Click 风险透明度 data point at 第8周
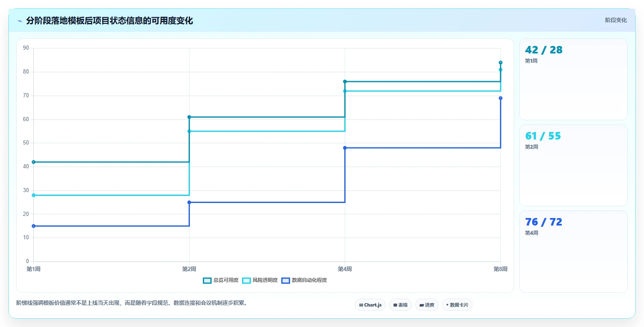Viewport: 644px width, 327px height. point(500,70)
